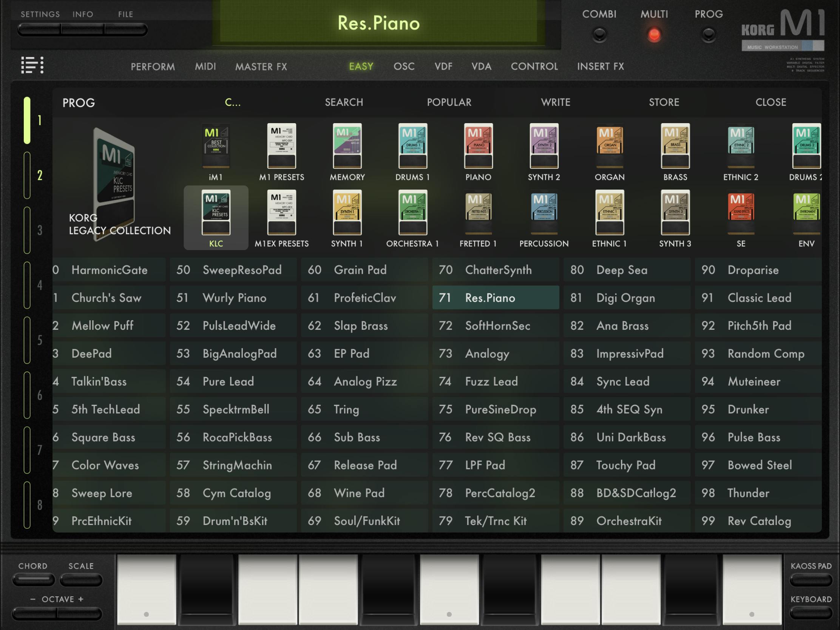Expand the truncated C... category selector
Viewport: 840px width, 630px height.
232,102
